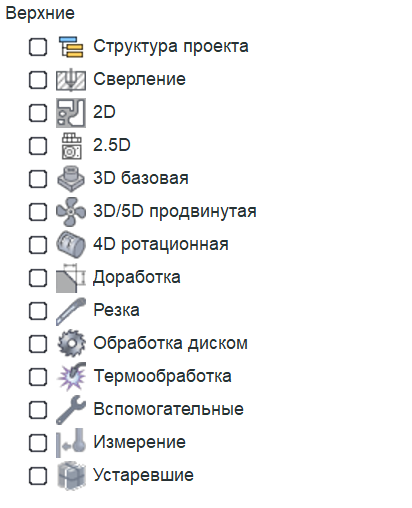Click the Резка cutting icon
This screenshot has height=508, width=412.
[x=71, y=311]
